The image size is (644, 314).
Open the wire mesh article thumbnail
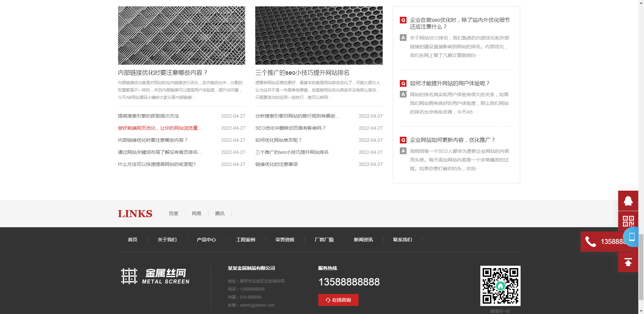pos(181,36)
